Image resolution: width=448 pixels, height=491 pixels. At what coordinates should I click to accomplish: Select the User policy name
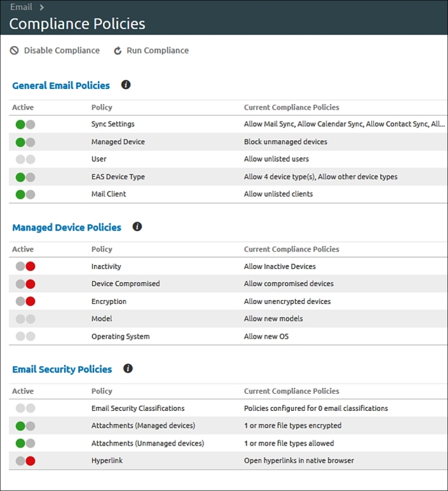click(99, 159)
